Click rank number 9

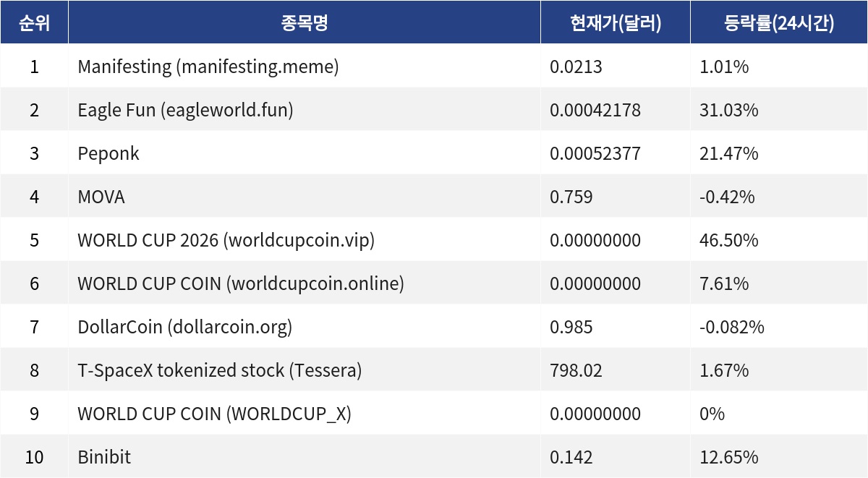pyautogui.click(x=34, y=414)
